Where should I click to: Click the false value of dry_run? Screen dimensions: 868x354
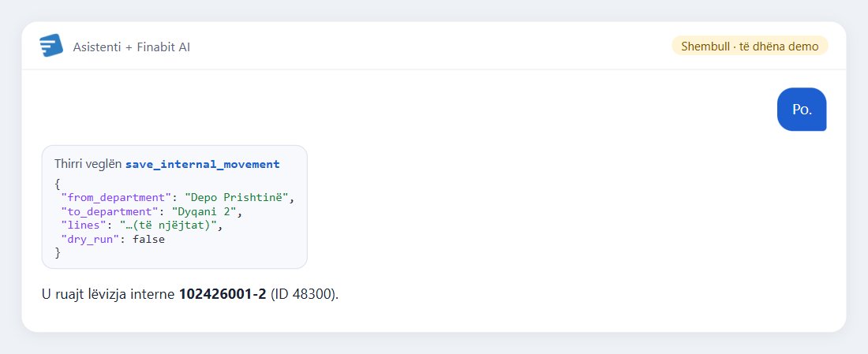(149, 240)
